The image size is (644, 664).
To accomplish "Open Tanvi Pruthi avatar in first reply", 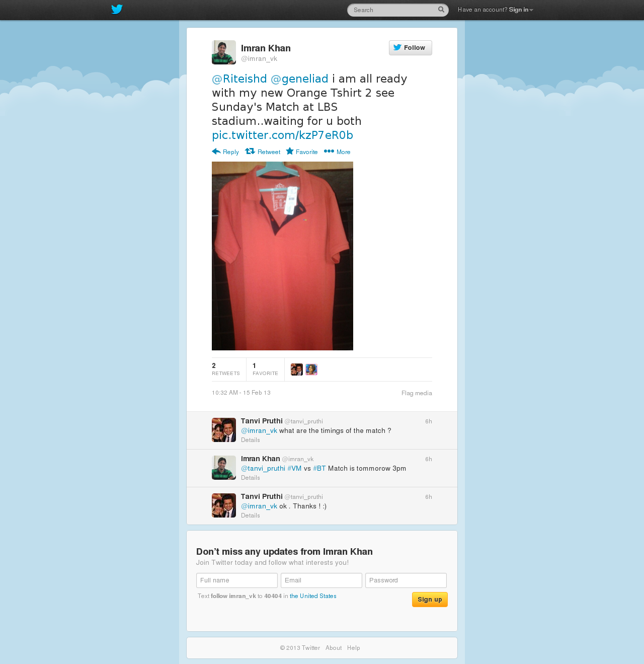I will [224, 430].
